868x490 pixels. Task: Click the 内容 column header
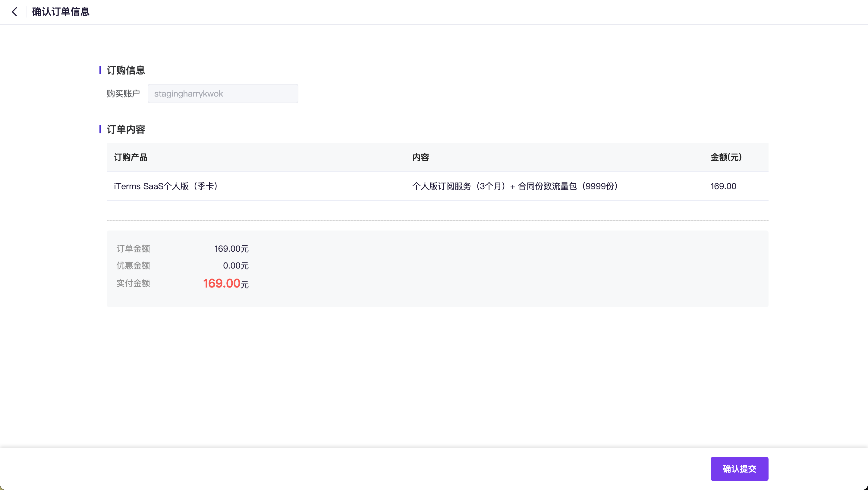tap(420, 157)
